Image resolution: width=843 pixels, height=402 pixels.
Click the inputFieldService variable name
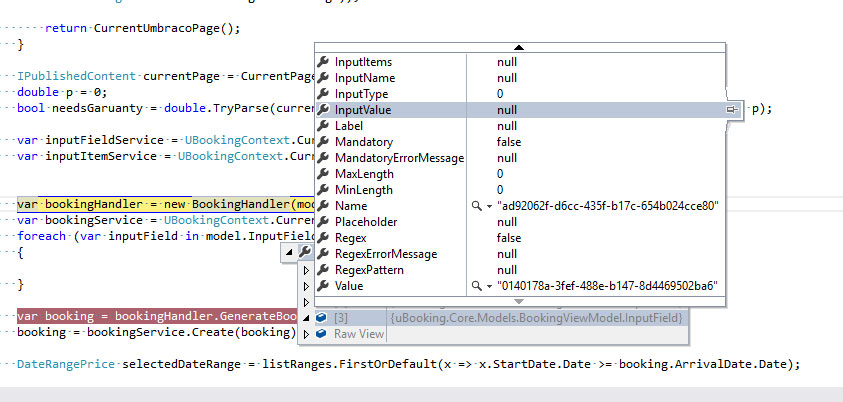[x=104, y=140]
